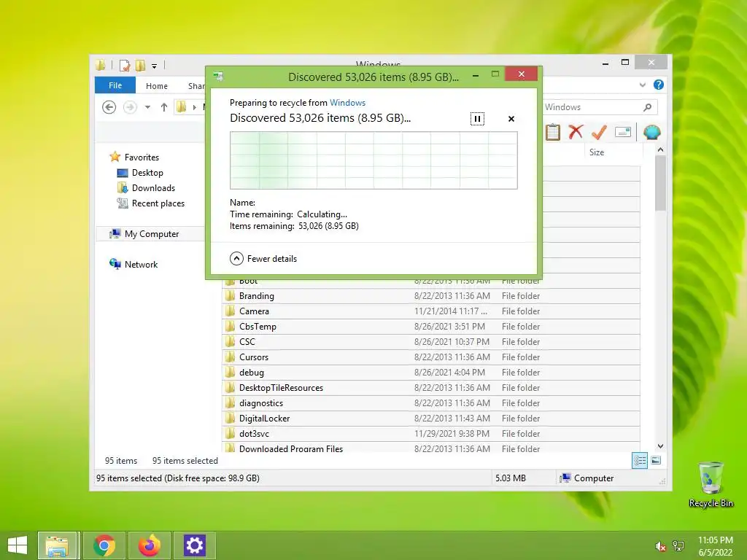Viewport: 747px width, 560px height.
Task: Launch Google Chrome from the taskbar
Action: [104, 545]
